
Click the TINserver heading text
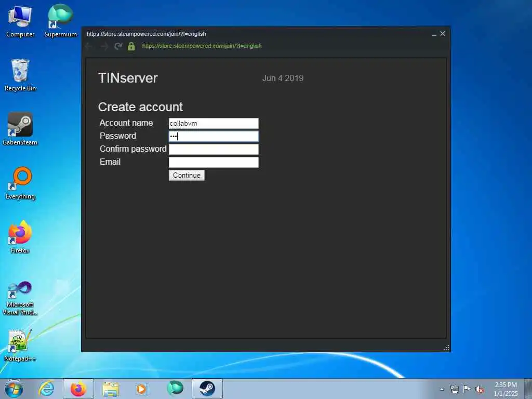(128, 78)
